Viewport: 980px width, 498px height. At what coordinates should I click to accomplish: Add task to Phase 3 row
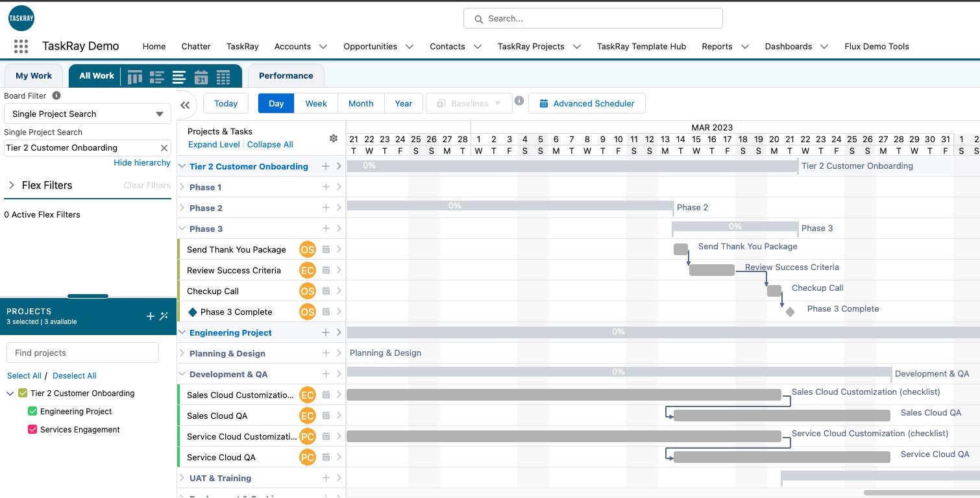tap(326, 229)
